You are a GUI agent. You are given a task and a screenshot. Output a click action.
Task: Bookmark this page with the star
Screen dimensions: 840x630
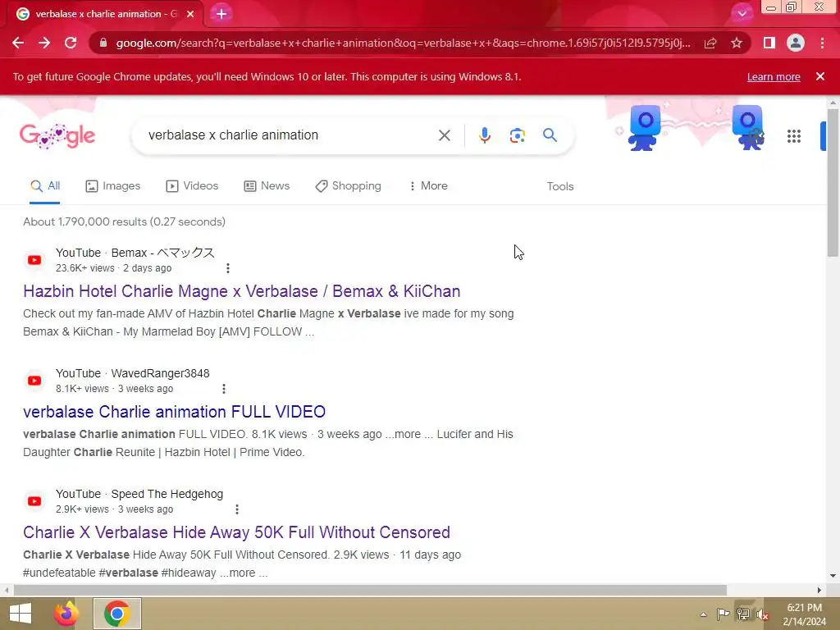(x=737, y=43)
